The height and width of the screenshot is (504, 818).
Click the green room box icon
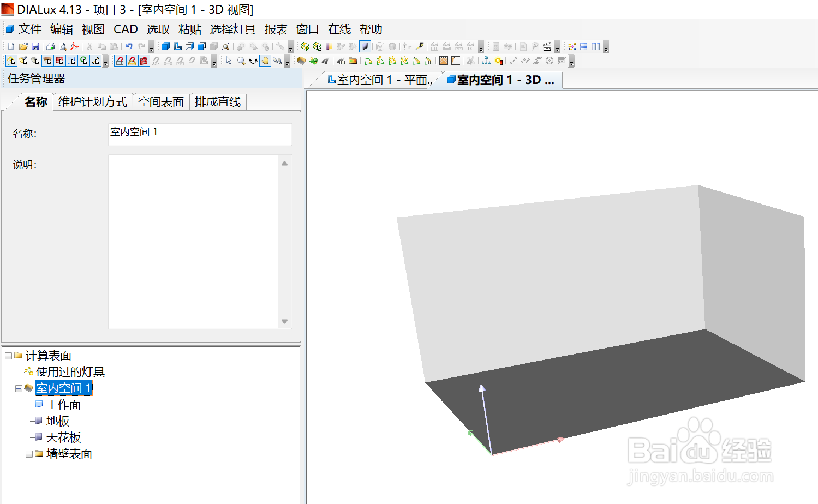click(x=305, y=46)
